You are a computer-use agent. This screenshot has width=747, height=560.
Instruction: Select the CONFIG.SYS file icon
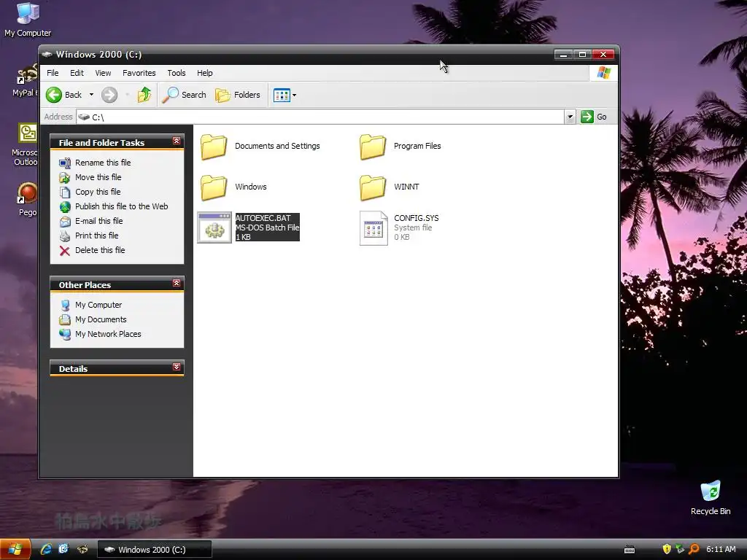(373, 228)
